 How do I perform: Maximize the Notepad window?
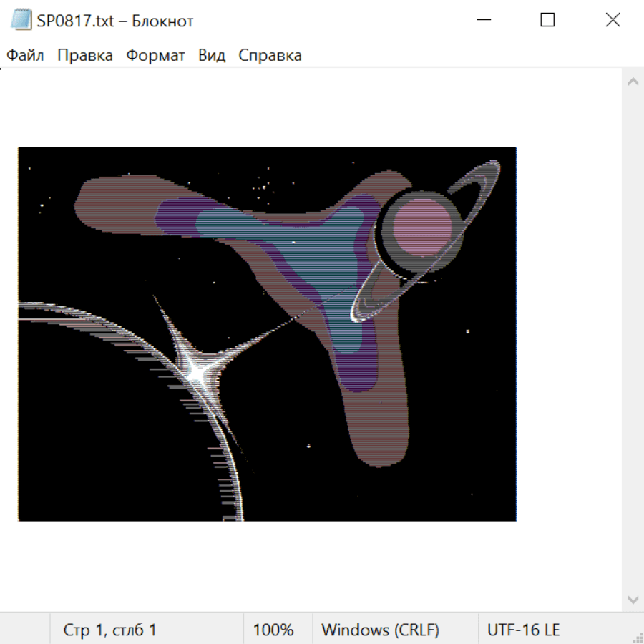547,20
